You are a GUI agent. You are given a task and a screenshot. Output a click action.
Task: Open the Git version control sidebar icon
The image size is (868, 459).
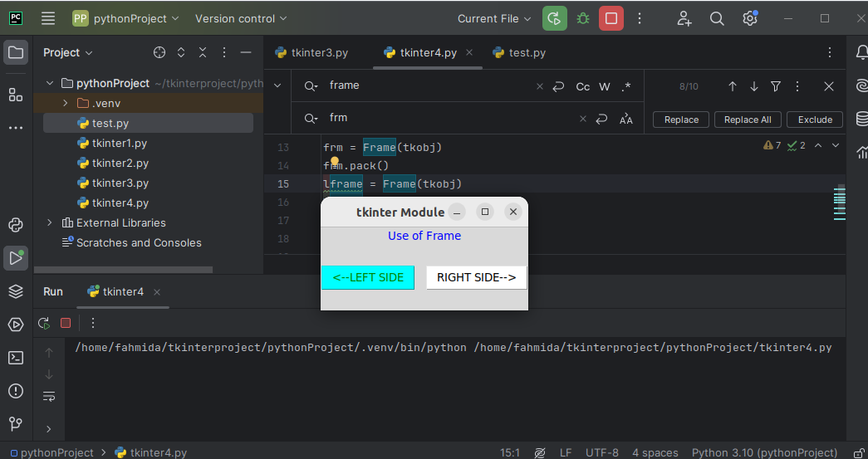[x=16, y=423]
